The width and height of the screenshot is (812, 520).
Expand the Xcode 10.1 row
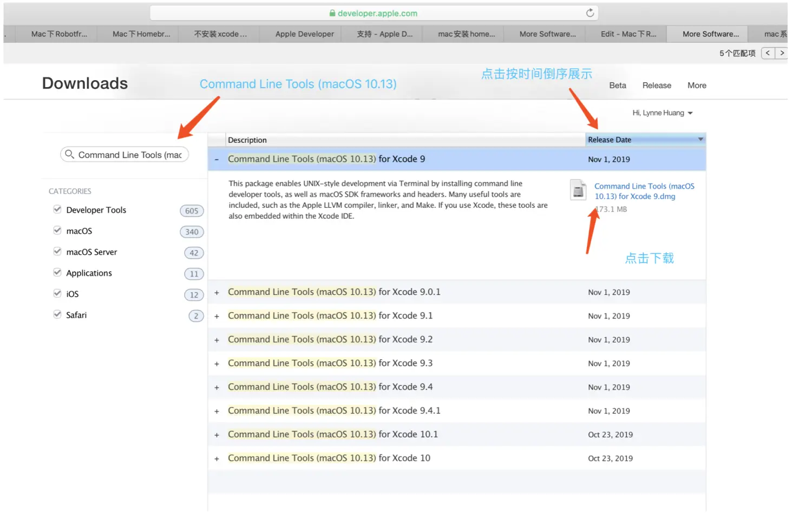[217, 435]
